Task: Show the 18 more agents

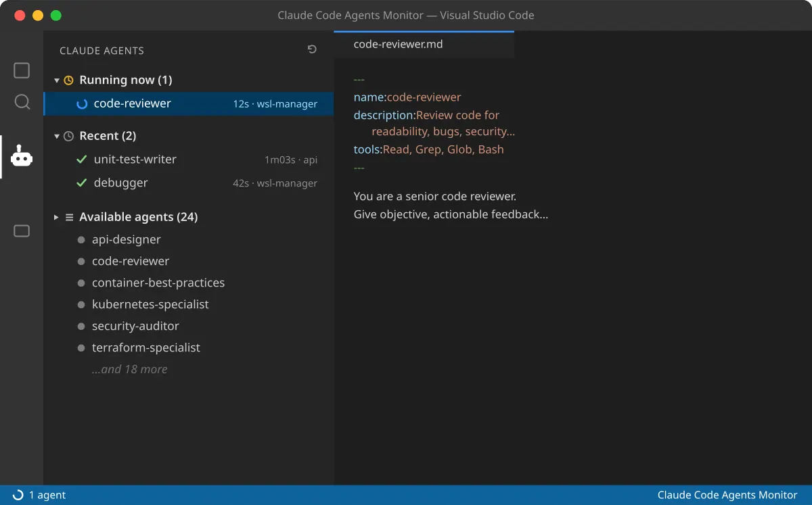Action: coord(130,369)
